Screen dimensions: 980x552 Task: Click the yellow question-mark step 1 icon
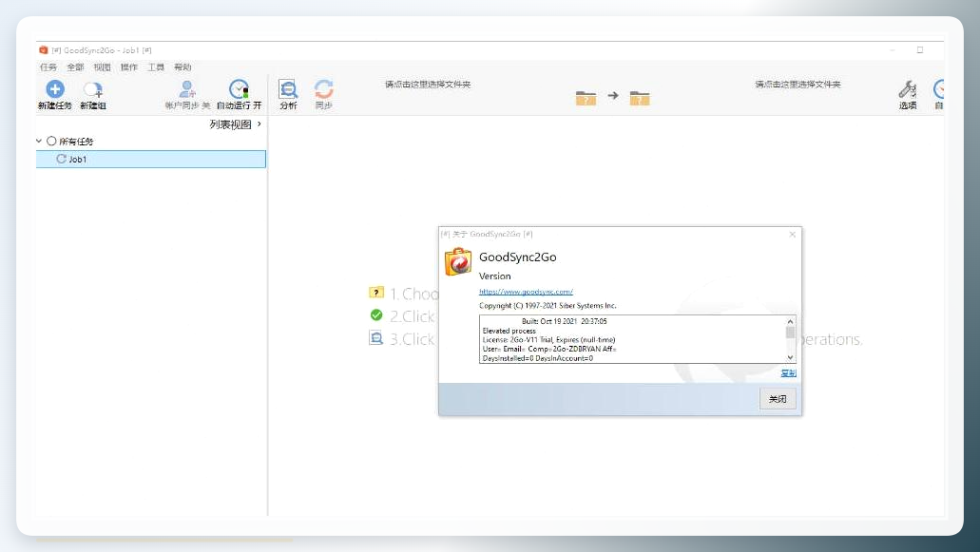(x=376, y=293)
